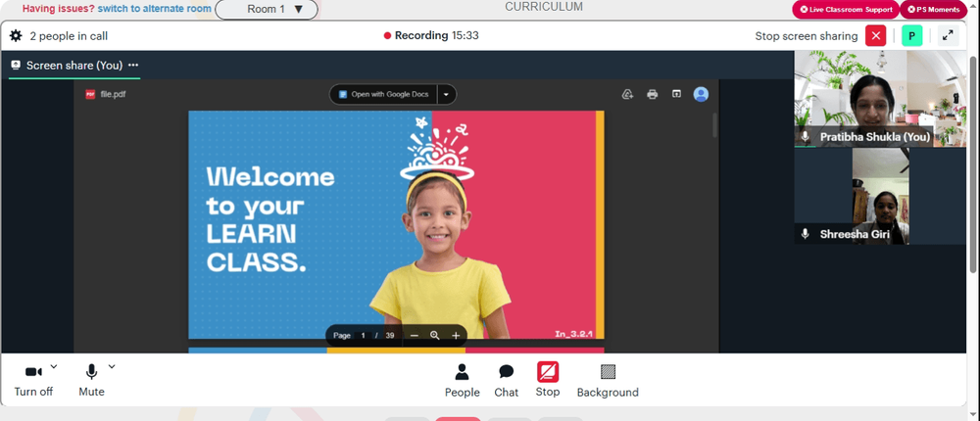Click the Google account avatar in PDF viewer
The width and height of the screenshot is (980, 421).
point(702,94)
